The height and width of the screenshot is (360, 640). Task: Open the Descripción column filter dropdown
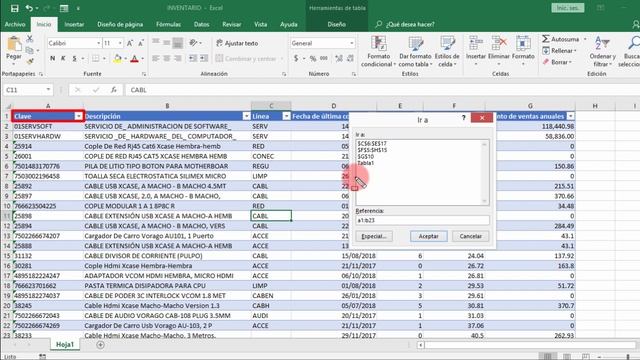[246, 116]
